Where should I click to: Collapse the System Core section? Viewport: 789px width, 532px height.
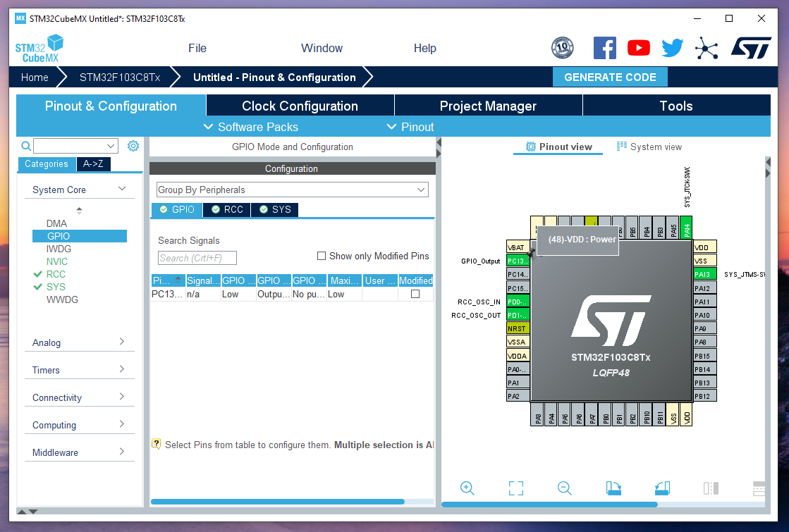122,189
